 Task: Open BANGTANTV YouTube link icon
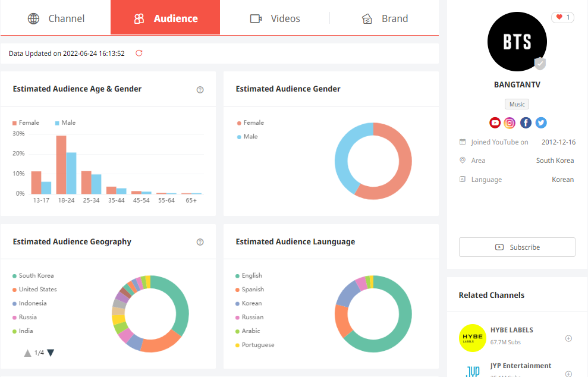[x=495, y=122]
